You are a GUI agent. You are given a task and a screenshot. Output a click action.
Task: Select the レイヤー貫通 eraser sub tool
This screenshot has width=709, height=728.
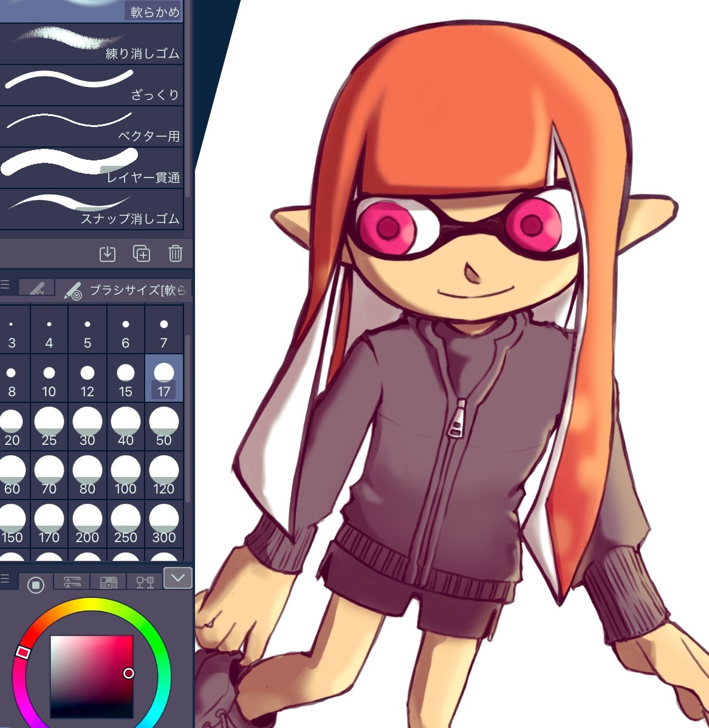tap(92, 168)
